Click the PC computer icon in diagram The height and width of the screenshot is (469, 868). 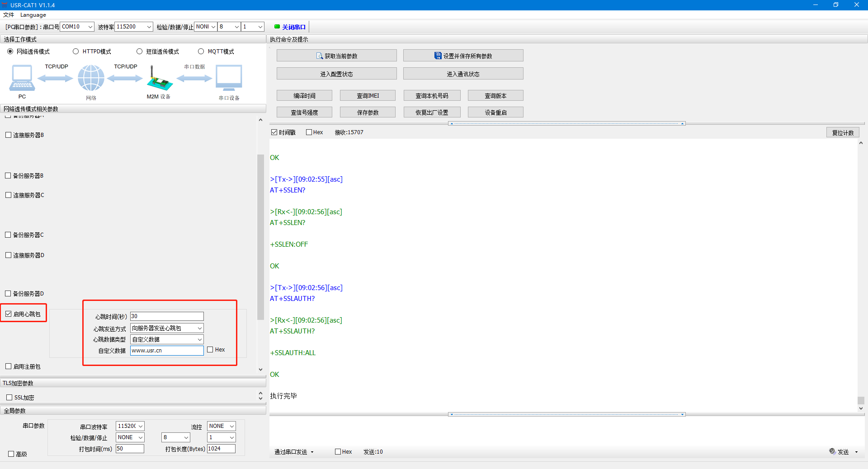click(x=22, y=78)
